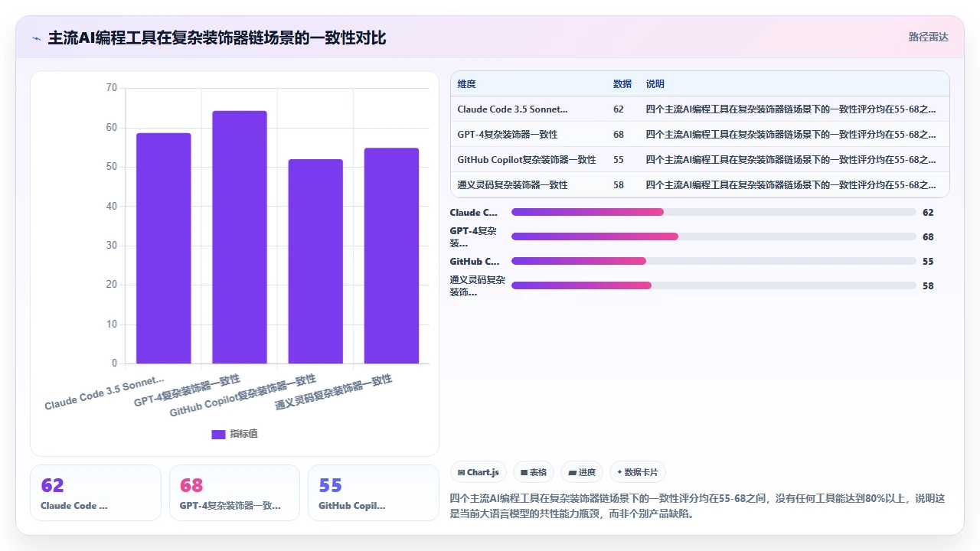Screen dimensions: 980x551
Task: Click the dashboard title 主流AI编程工具 heading
Action: click(217, 37)
